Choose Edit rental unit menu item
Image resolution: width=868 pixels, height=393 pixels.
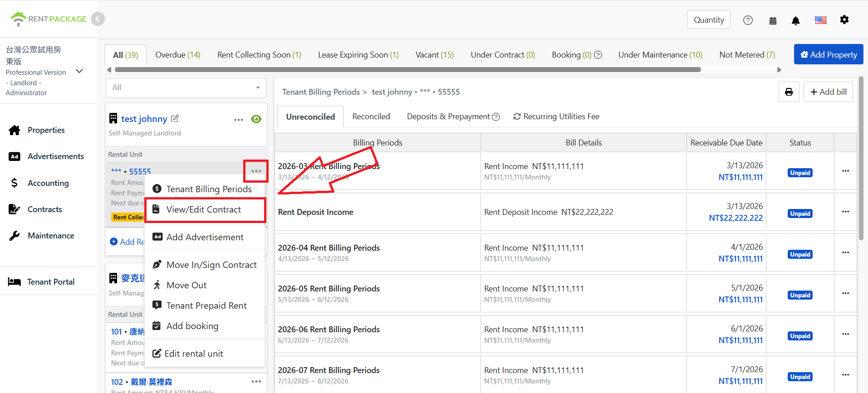click(x=205, y=354)
